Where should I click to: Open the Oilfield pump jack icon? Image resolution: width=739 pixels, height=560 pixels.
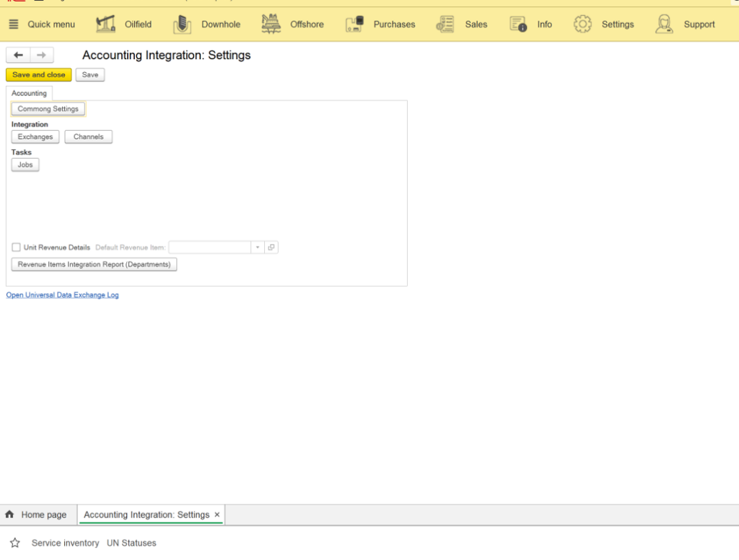coord(106,24)
